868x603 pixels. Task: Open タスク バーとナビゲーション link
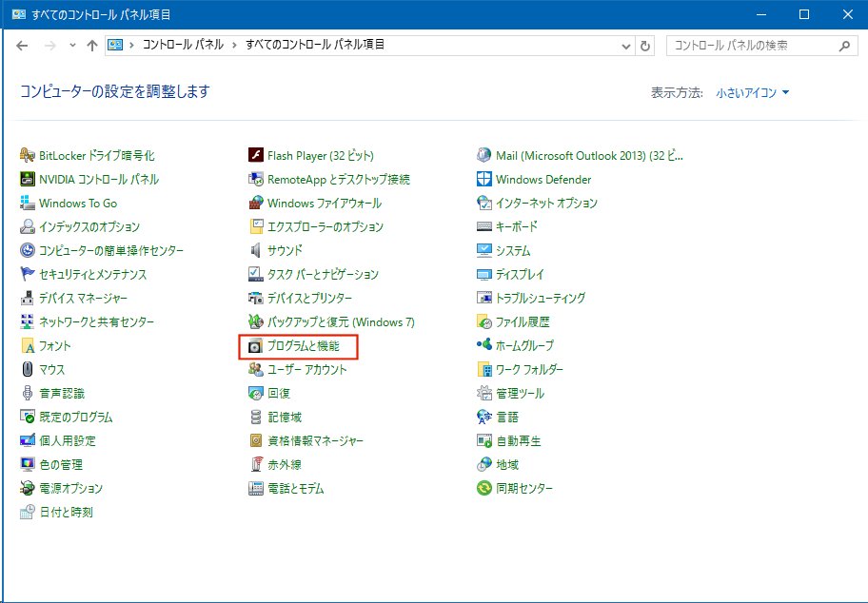click(x=323, y=274)
